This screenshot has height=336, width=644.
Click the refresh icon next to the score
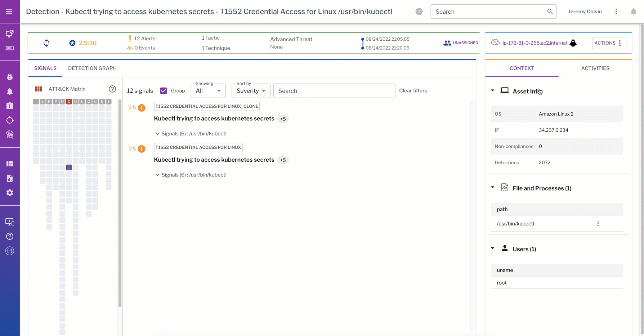[46, 43]
